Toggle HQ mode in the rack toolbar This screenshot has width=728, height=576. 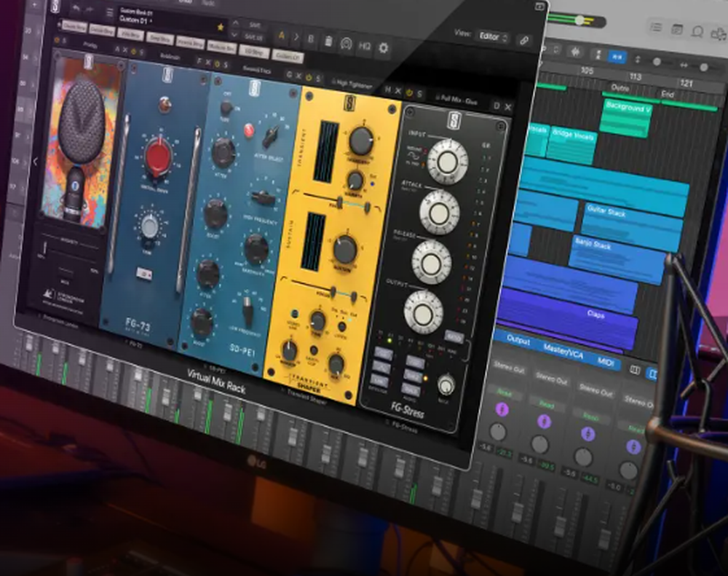365,46
